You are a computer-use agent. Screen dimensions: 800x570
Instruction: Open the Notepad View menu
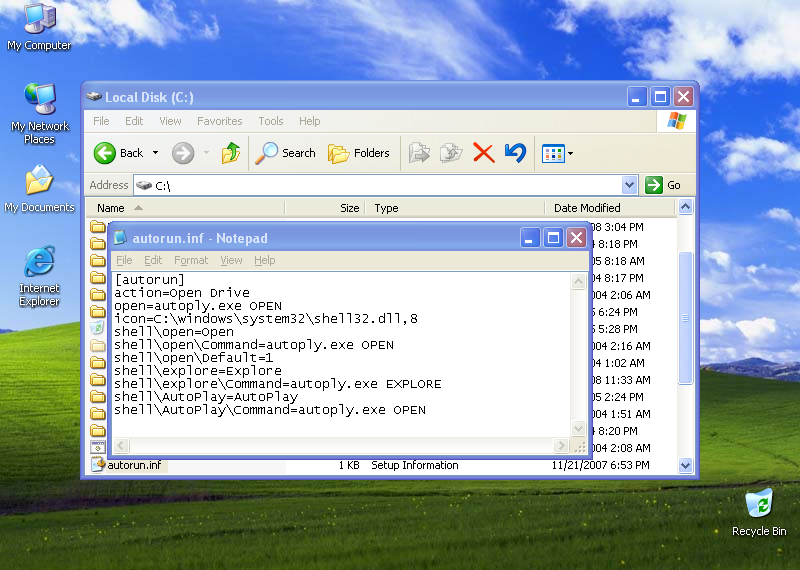[x=231, y=260]
